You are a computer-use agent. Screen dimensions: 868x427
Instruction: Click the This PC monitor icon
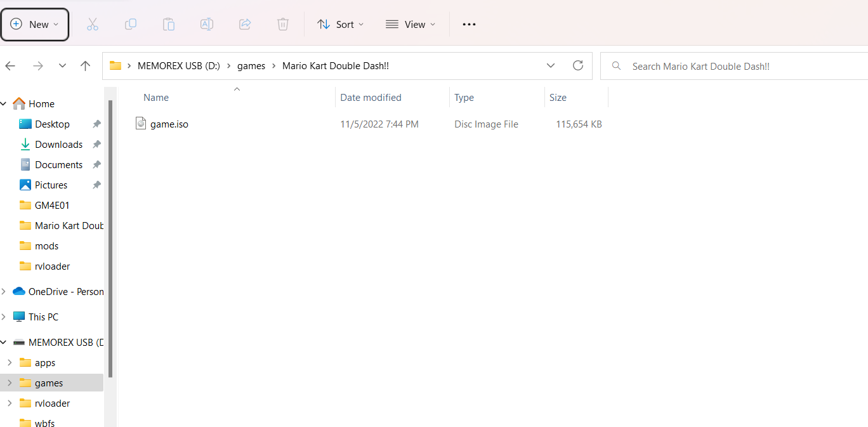coord(19,317)
